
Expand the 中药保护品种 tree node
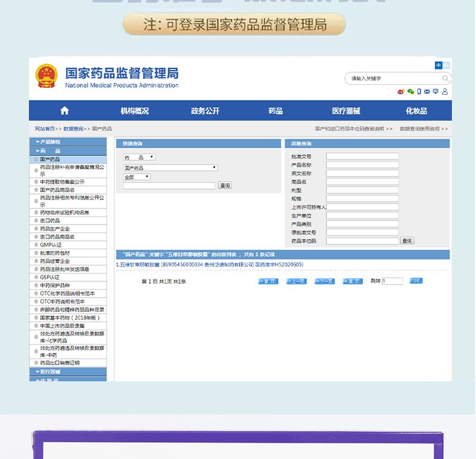(36, 286)
